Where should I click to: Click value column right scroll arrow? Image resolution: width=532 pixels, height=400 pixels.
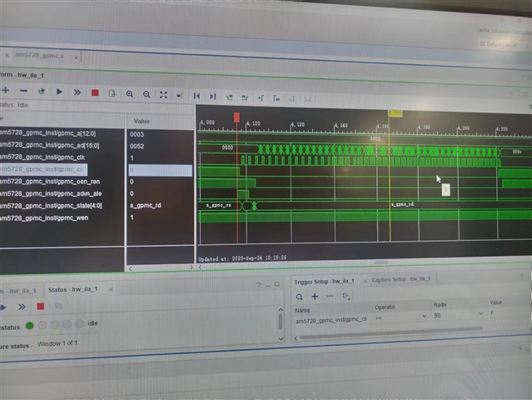[191, 267]
